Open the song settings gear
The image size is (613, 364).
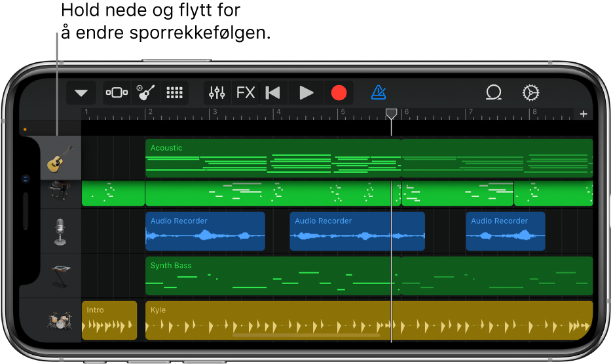[x=530, y=93]
